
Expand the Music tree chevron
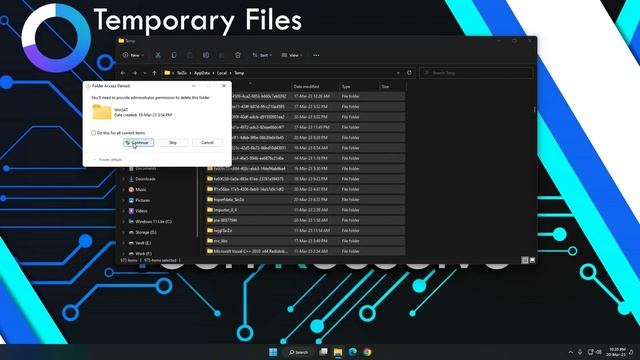click(x=124, y=190)
